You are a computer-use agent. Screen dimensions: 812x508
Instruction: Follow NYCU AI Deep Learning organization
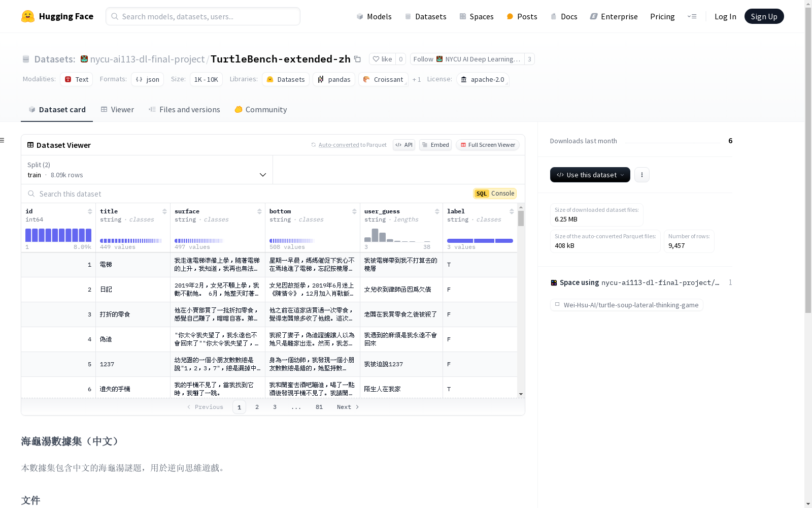[467, 59]
